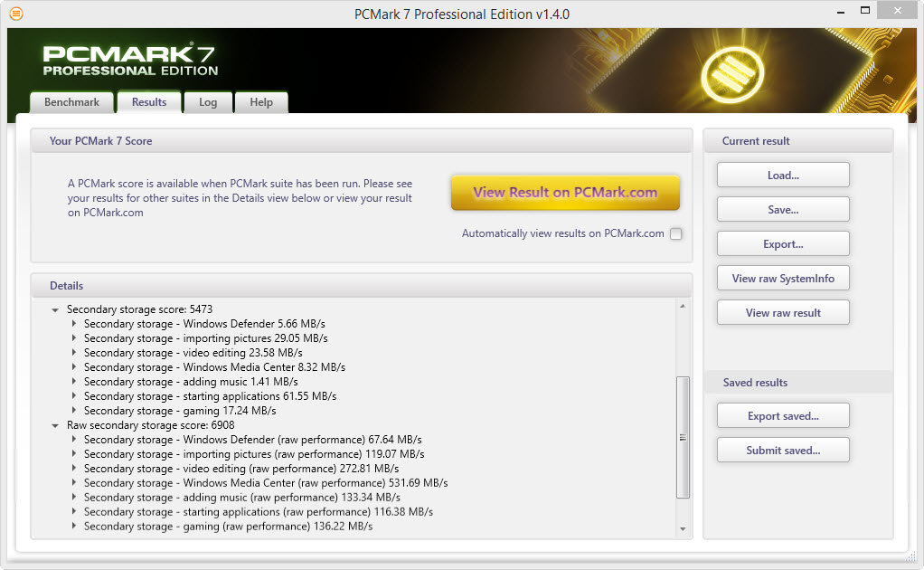Click the PCMark orange app icon in title bar
The image size is (924, 570).
point(16,13)
